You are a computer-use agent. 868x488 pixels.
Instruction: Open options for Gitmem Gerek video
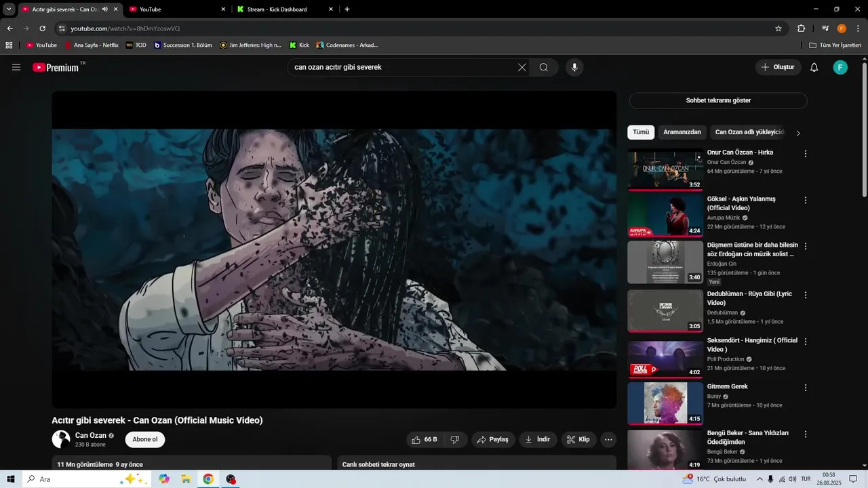click(806, 388)
